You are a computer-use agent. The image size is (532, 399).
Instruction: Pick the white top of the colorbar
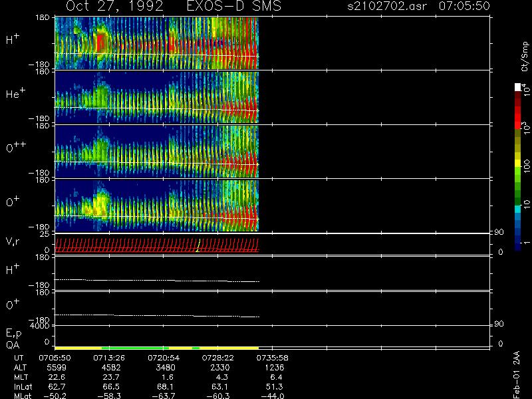(x=518, y=87)
